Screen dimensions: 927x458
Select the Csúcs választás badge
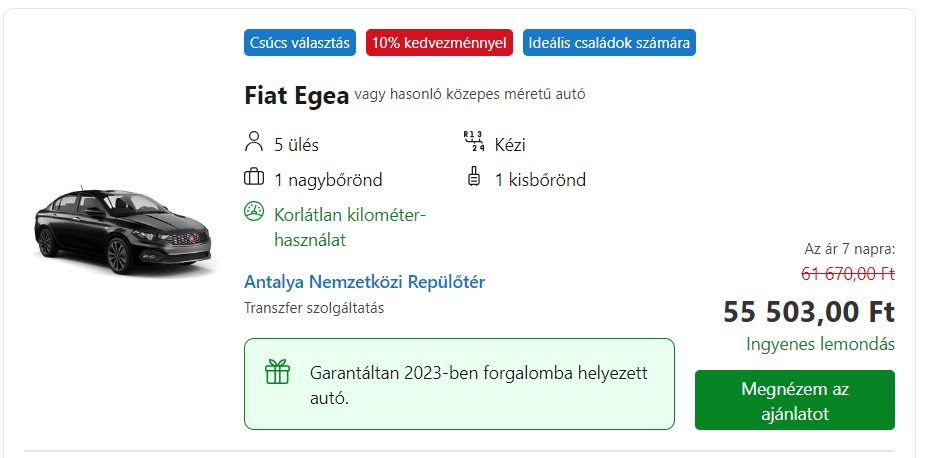pyautogui.click(x=300, y=43)
